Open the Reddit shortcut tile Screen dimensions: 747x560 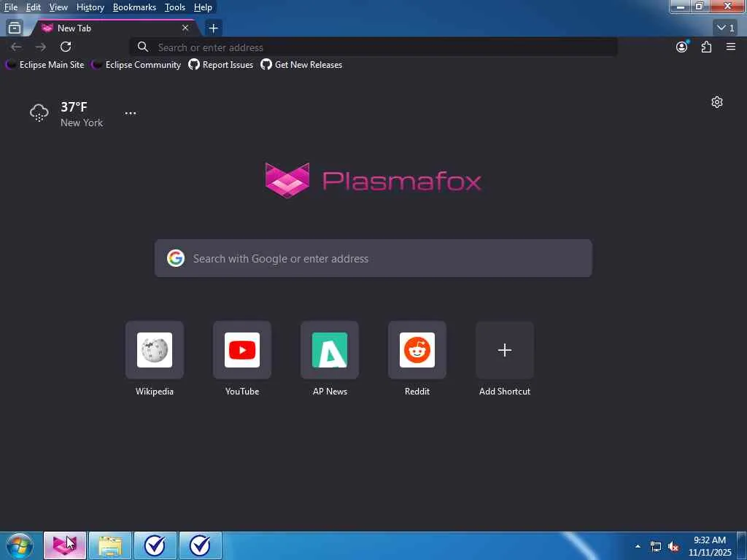point(417,350)
